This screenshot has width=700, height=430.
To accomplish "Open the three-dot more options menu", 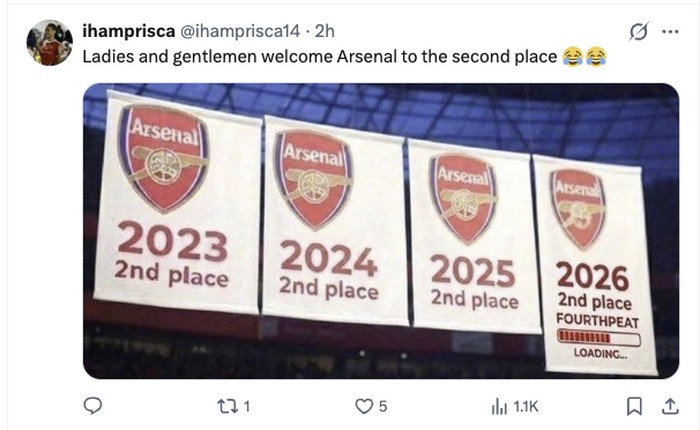I will (x=669, y=32).
